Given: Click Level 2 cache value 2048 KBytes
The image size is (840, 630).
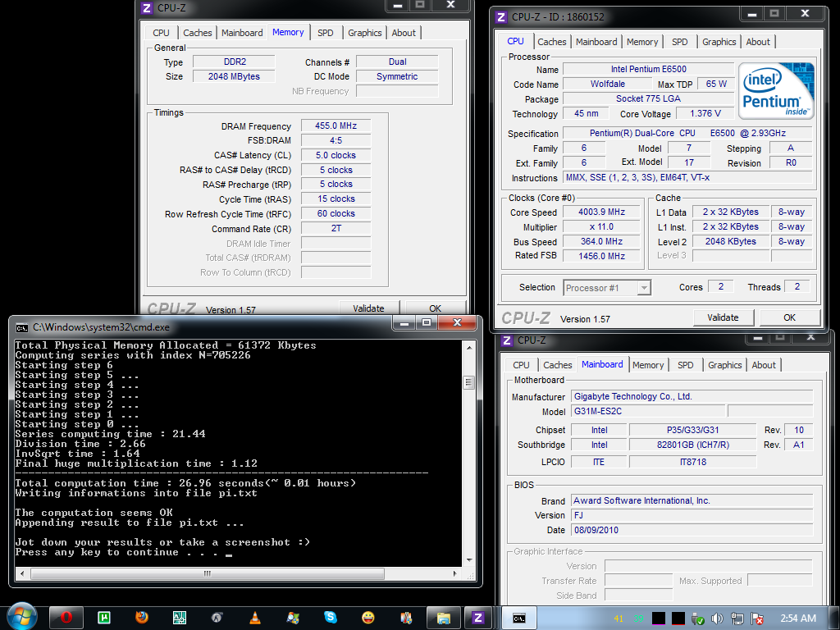Looking at the screenshot, I should [x=731, y=242].
